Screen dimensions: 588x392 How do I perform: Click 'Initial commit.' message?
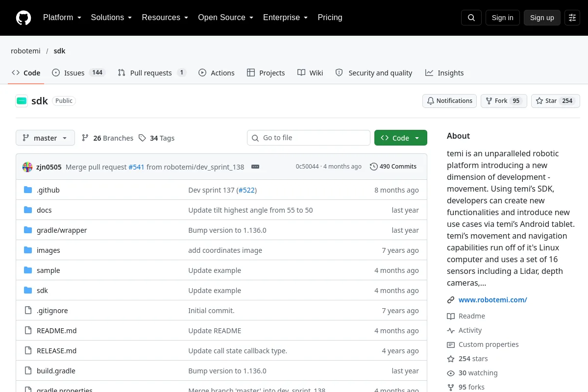point(211,311)
